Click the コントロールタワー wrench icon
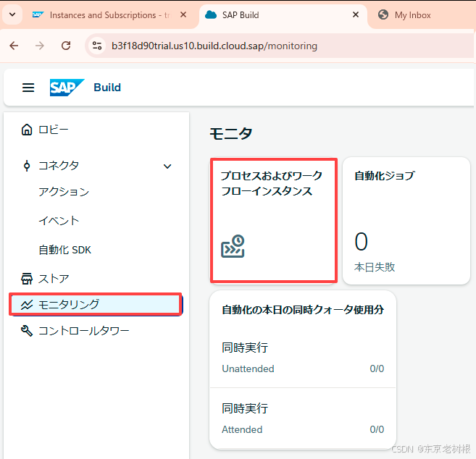Viewport: 476px width, 459px height. pos(27,330)
